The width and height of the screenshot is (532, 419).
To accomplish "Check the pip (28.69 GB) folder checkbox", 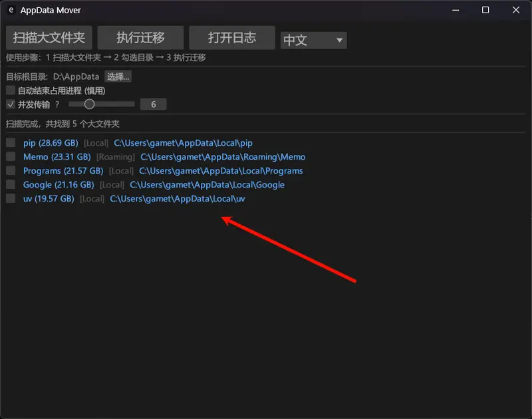I will coord(10,142).
